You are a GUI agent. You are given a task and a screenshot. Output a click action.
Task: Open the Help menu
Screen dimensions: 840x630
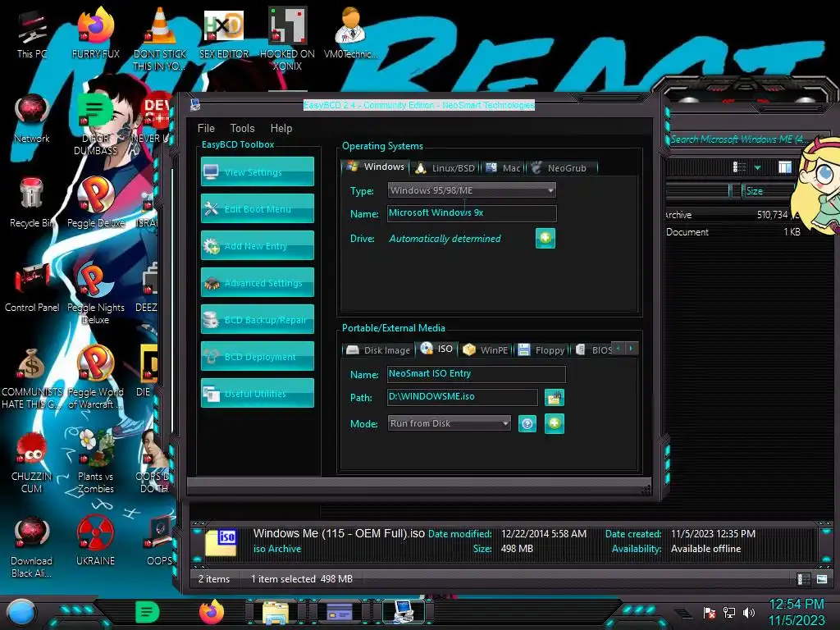281,128
